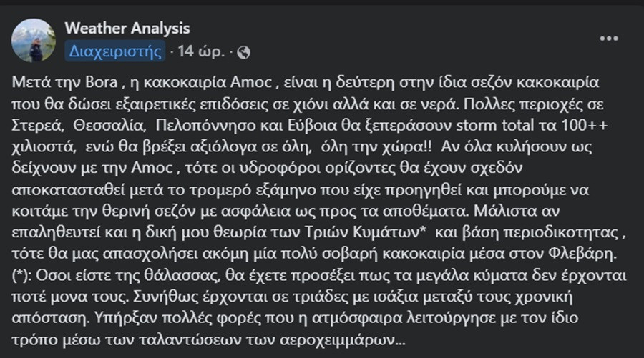Open the post's 14 ώρ. timestamp link

(x=201, y=51)
